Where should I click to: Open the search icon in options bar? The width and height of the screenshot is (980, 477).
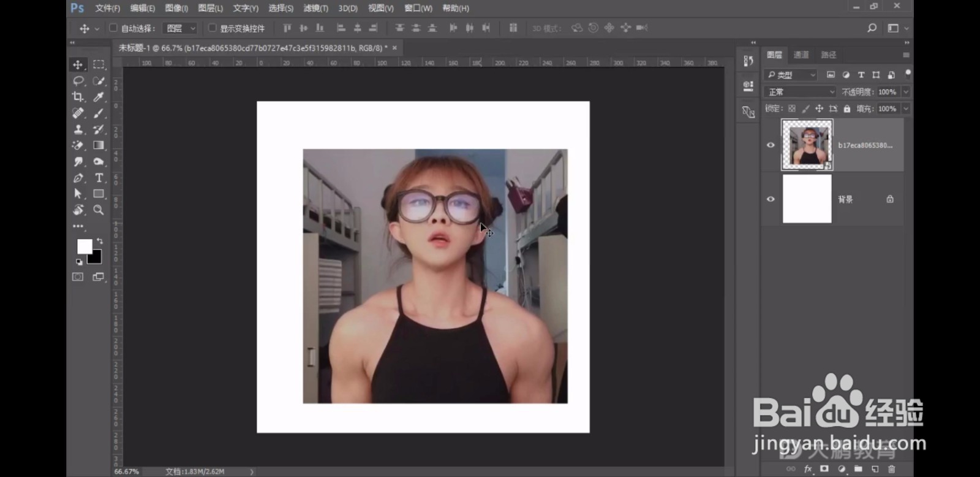point(872,28)
